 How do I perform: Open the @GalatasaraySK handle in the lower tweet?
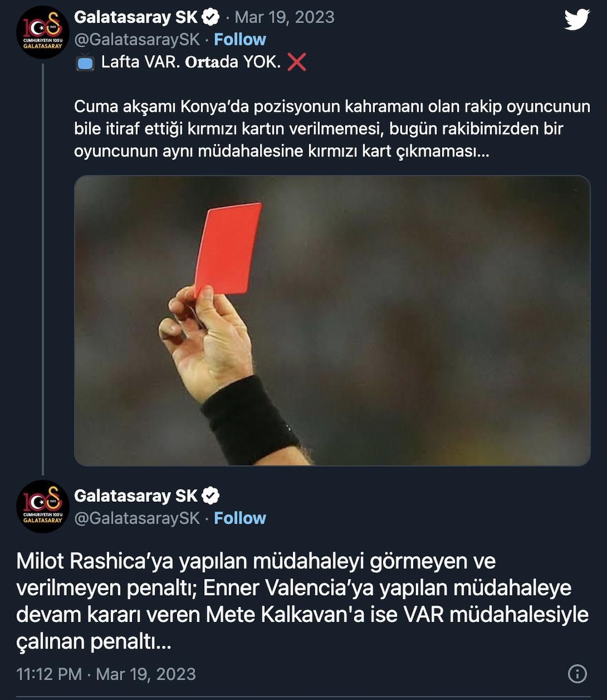137,518
